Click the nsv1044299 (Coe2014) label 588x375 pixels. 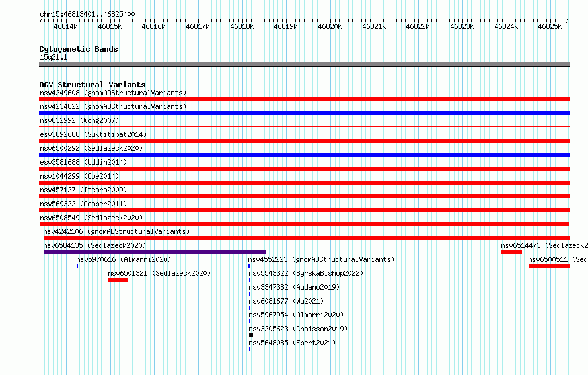(x=79, y=176)
